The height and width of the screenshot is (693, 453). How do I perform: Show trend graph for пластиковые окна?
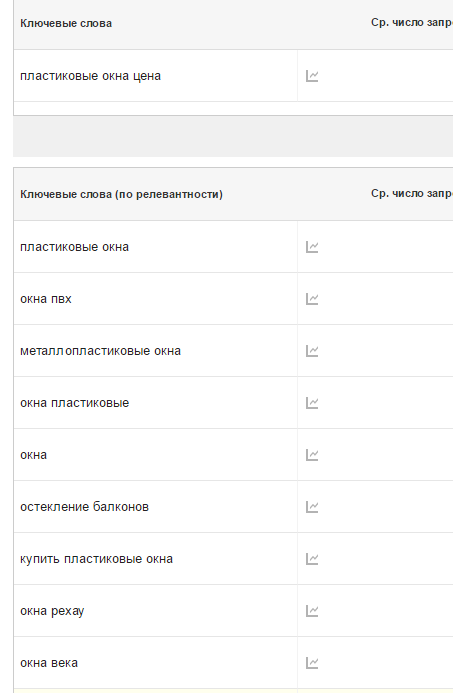[312, 247]
